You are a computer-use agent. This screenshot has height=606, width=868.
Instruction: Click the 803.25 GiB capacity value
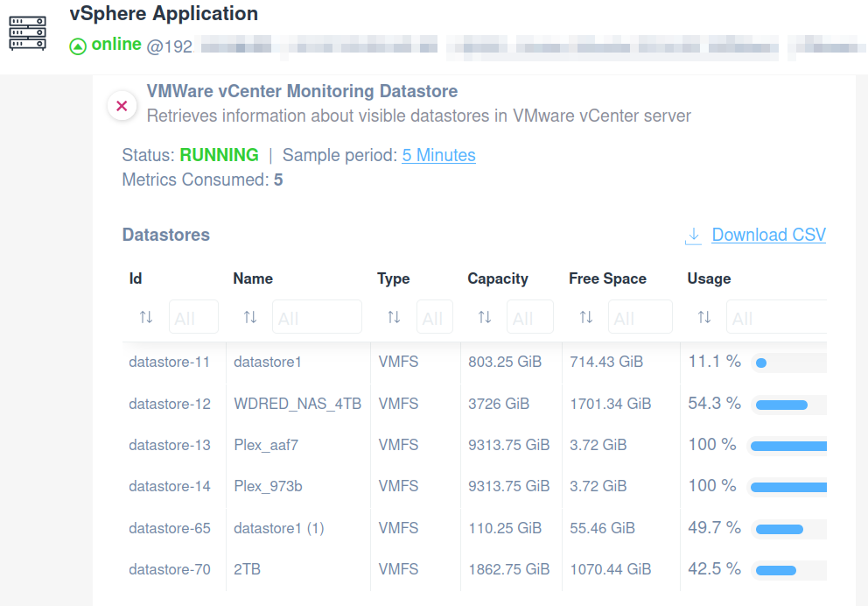click(x=505, y=363)
